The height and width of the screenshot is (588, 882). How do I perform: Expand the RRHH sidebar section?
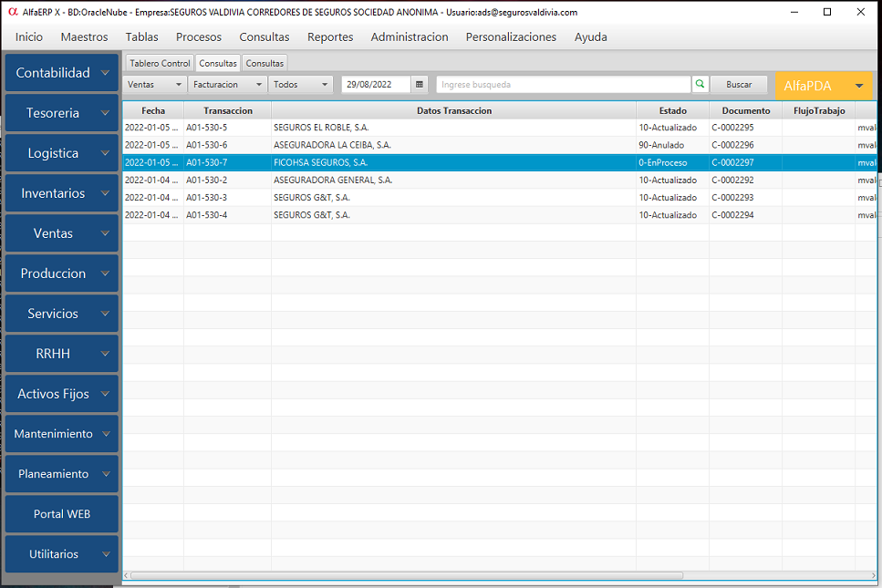tap(61, 354)
